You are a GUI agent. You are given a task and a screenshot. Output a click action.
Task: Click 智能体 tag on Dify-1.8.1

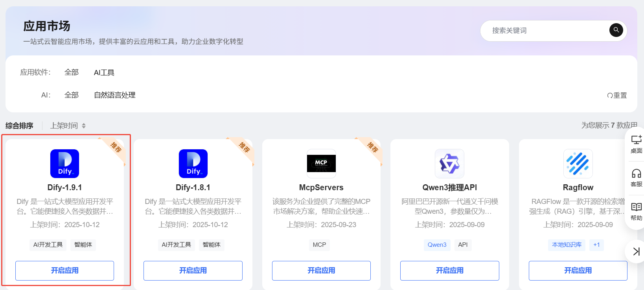coord(212,245)
